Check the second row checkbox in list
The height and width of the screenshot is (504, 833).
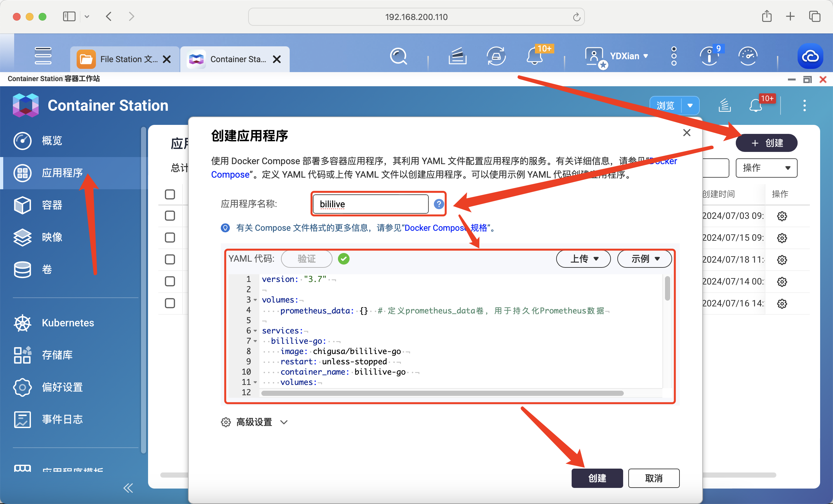(170, 238)
